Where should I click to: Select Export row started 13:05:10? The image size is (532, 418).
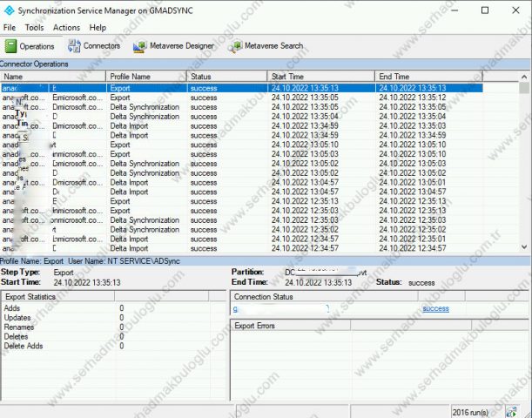pyautogui.click(x=241, y=145)
